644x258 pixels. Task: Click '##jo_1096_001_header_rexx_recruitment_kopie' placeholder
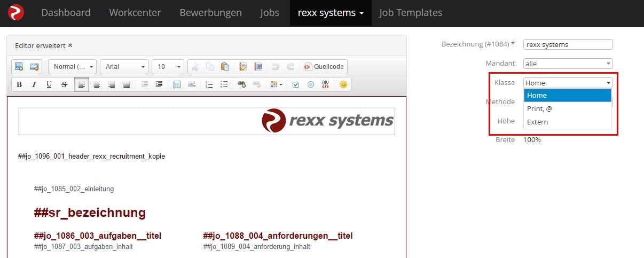tap(91, 157)
